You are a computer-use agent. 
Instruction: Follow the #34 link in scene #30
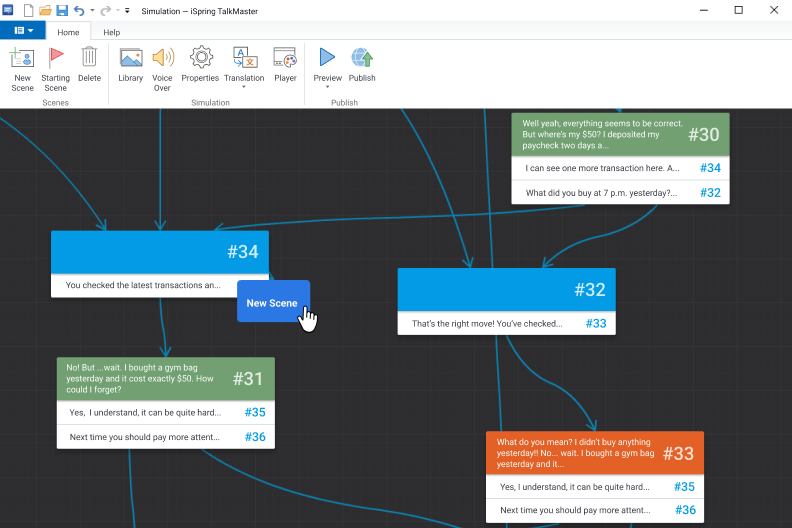710,168
